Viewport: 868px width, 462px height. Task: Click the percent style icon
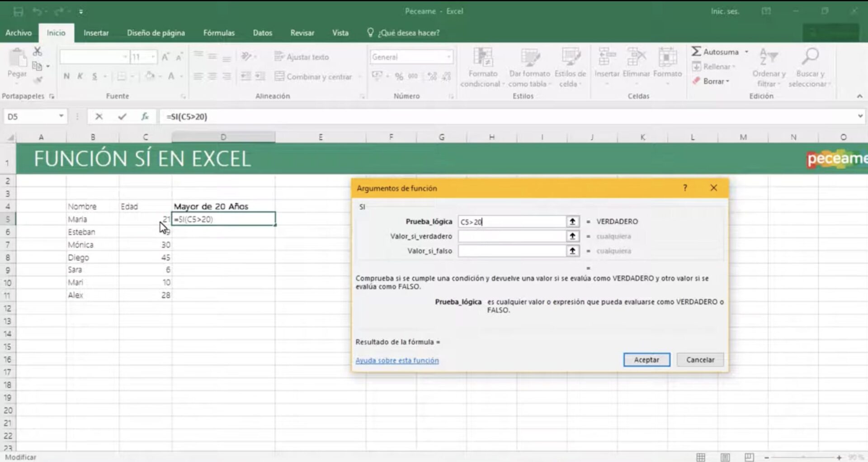pos(399,76)
